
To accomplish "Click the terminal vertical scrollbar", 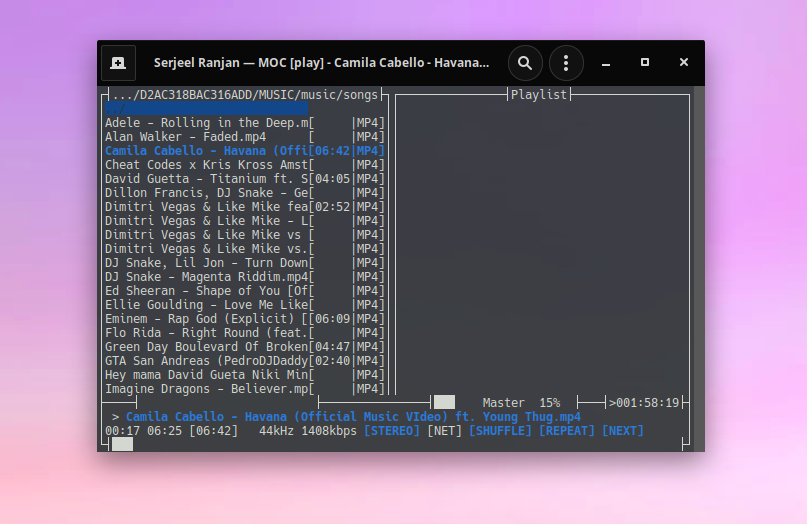I will coord(699,269).
